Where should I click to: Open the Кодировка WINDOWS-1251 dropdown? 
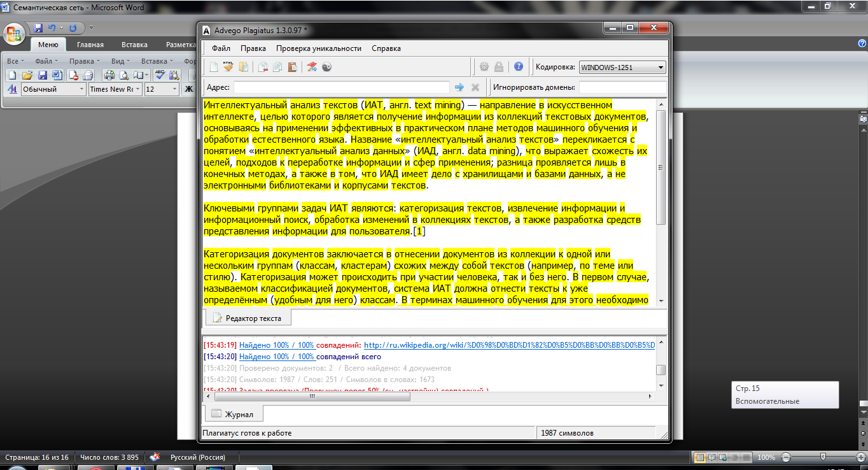pos(622,67)
